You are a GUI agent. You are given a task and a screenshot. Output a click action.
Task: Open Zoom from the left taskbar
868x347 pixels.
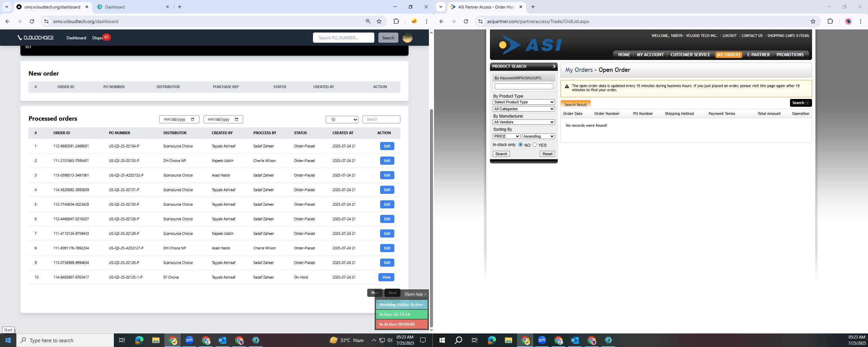189,340
